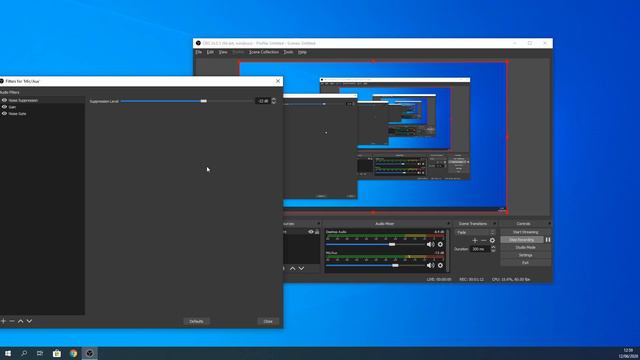Screen dimensions: 640x360
Task: Open Google Chrome from the taskbar
Action: [73, 353]
